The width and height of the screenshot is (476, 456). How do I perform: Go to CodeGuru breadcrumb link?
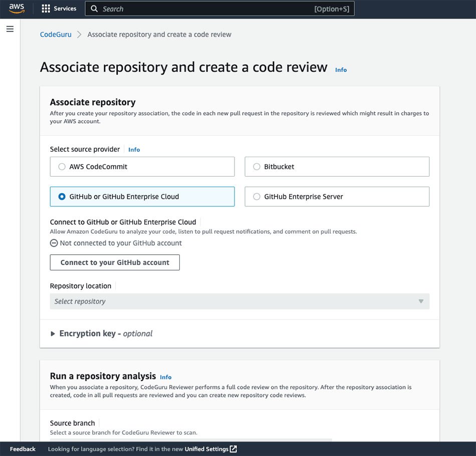click(56, 35)
